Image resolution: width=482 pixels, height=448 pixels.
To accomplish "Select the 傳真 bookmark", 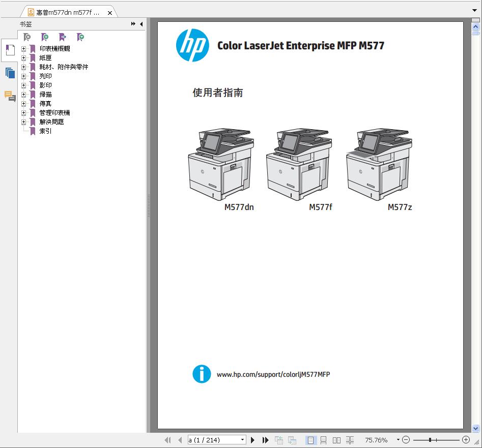I will [x=45, y=104].
